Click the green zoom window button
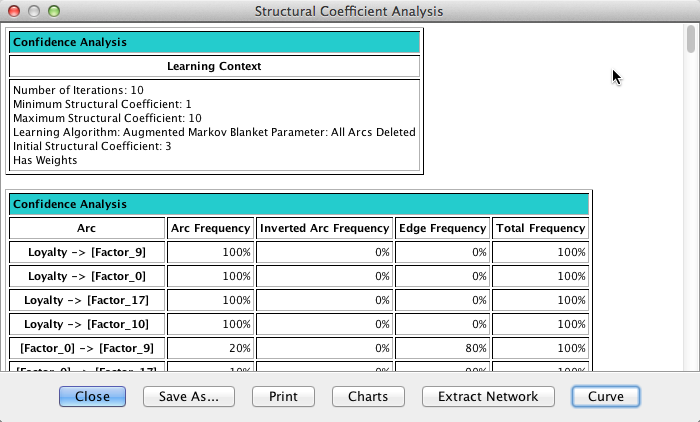The width and height of the screenshot is (700, 422). [x=54, y=11]
